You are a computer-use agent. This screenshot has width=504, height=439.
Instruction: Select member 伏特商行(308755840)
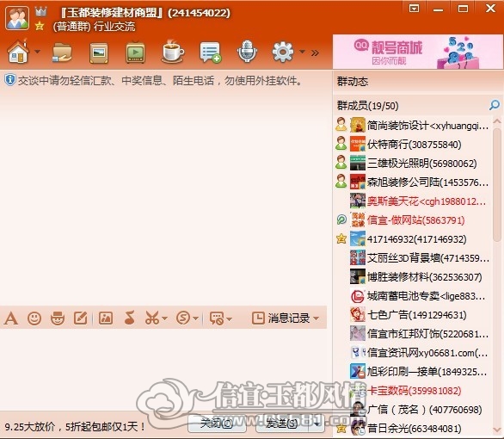tap(413, 144)
